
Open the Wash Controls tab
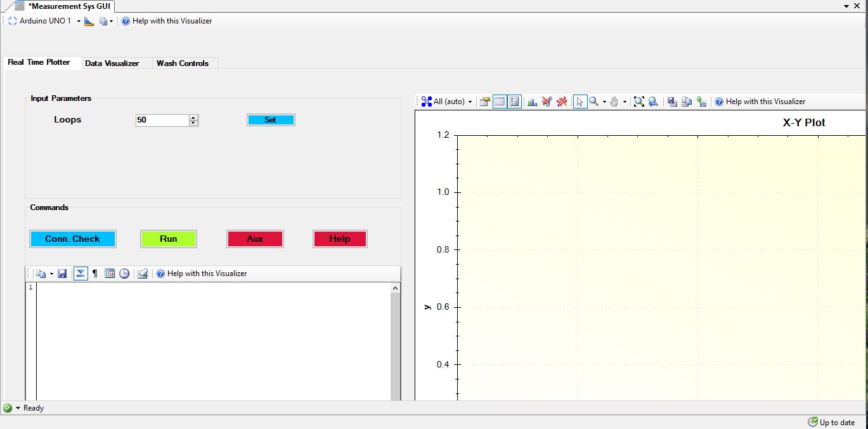point(183,63)
